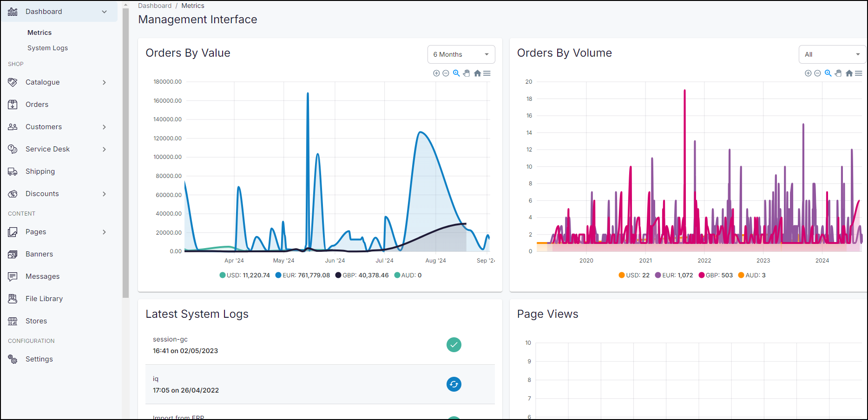This screenshot has height=420, width=868.
Task: Toggle USD data in Orders By Value legend
Action: [x=245, y=275]
